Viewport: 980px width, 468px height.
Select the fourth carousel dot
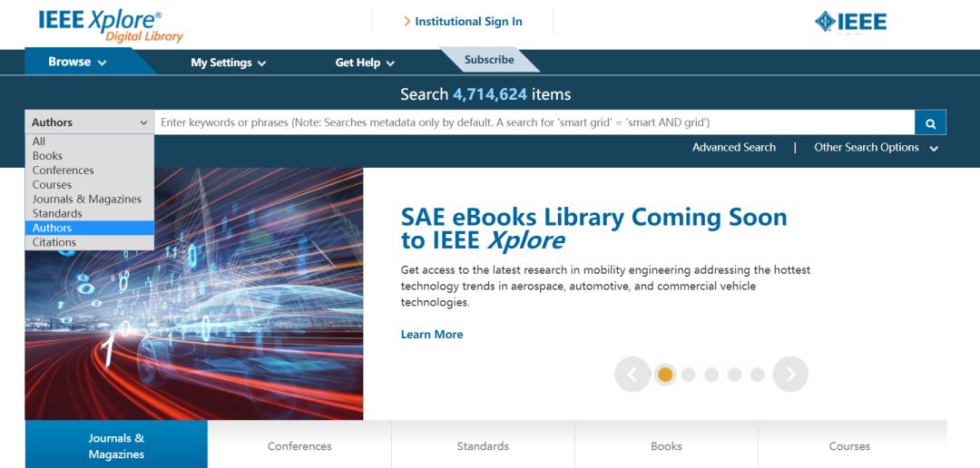tap(734, 375)
